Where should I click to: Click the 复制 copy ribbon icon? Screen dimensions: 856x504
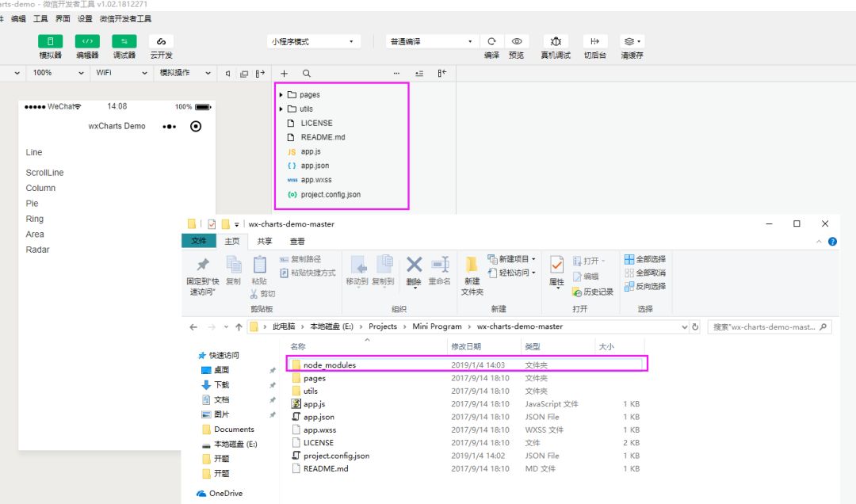pos(234,265)
